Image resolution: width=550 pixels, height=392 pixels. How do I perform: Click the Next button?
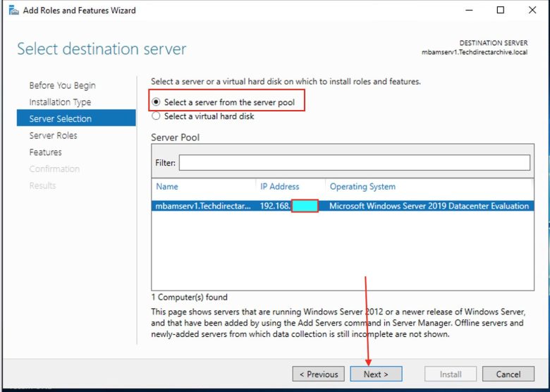point(376,374)
